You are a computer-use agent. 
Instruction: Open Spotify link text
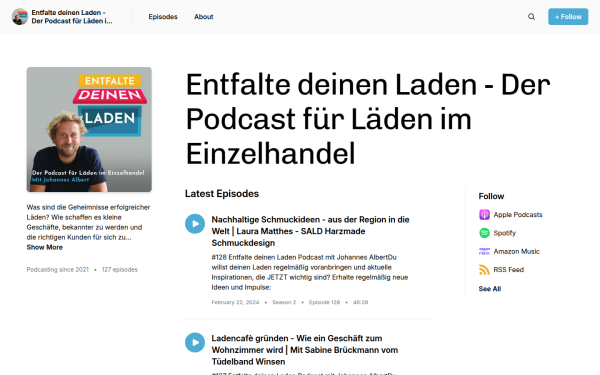[504, 233]
